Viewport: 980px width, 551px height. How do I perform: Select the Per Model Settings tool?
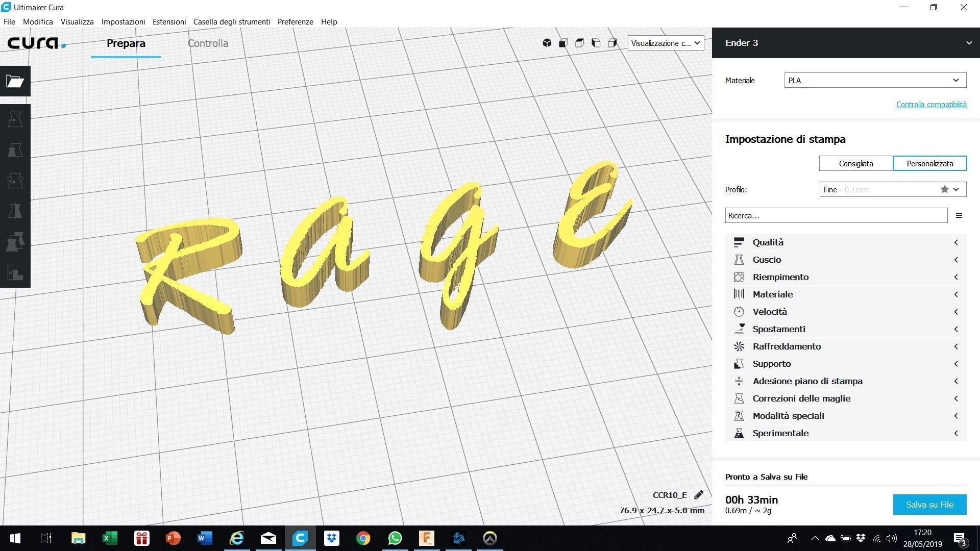tap(15, 242)
